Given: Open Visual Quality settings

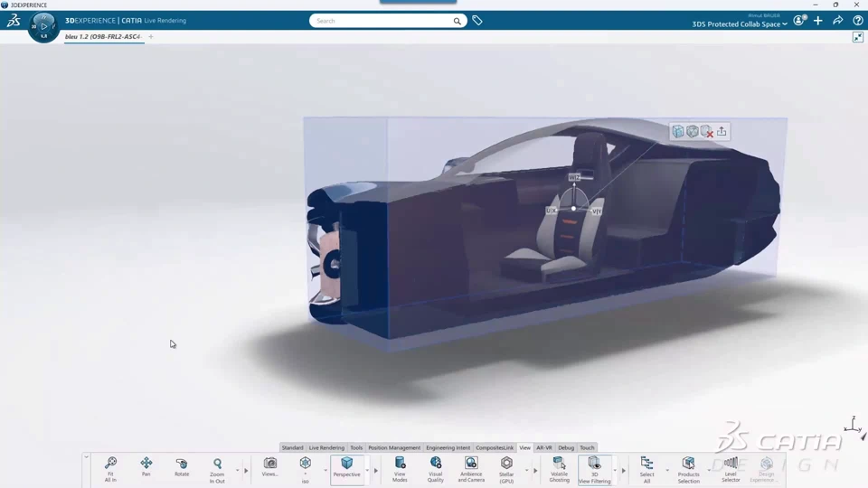Looking at the screenshot, I should (436, 469).
